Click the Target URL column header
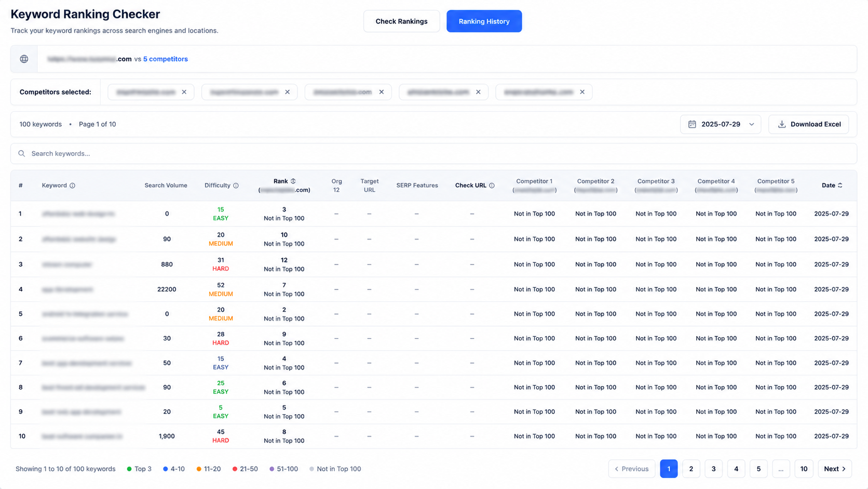Viewport: 868px width, 489px height. click(x=370, y=186)
